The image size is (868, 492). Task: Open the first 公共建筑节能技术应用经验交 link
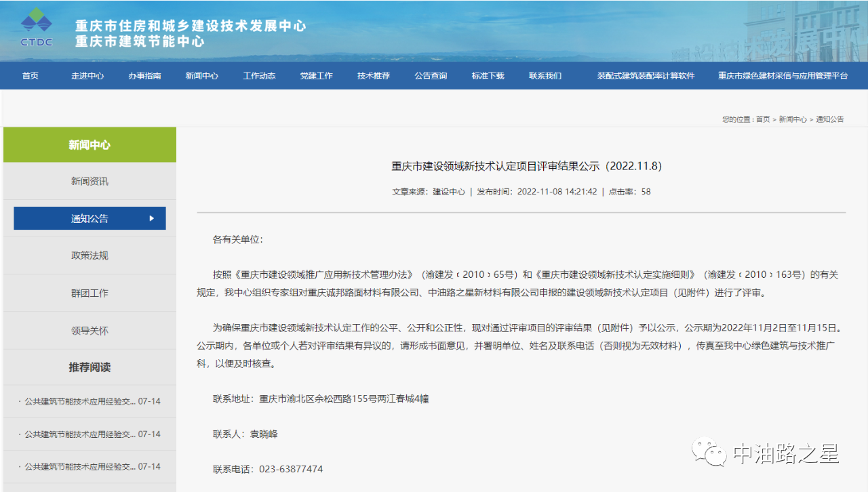click(x=80, y=401)
